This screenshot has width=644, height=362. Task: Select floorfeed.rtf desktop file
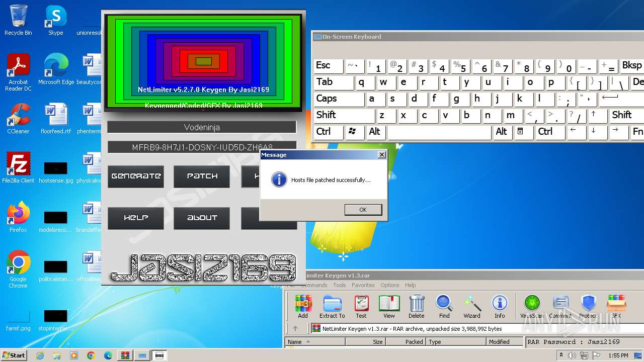(x=56, y=119)
